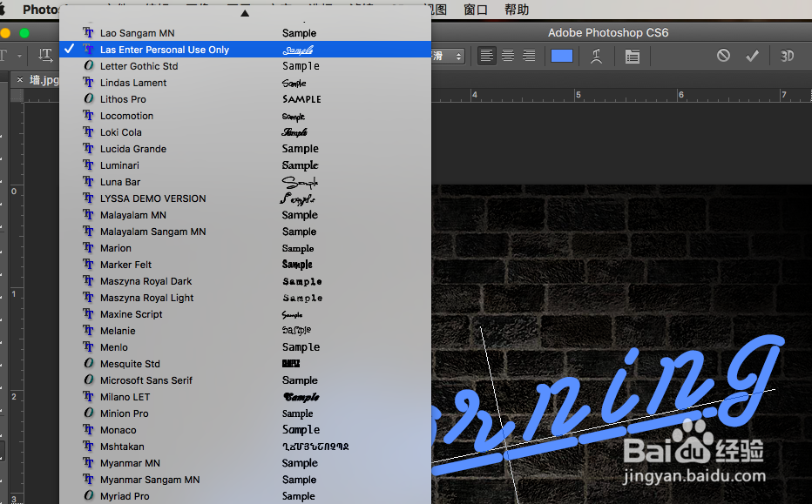Choose Mesquite Std font
This screenshot has height=504, width=812.
[x=246, y=364]
